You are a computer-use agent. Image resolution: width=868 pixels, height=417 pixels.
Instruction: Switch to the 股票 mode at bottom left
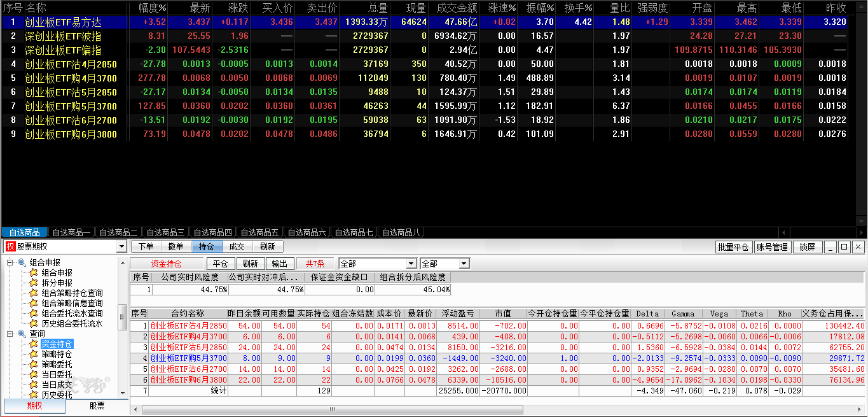tap(97, 406)
